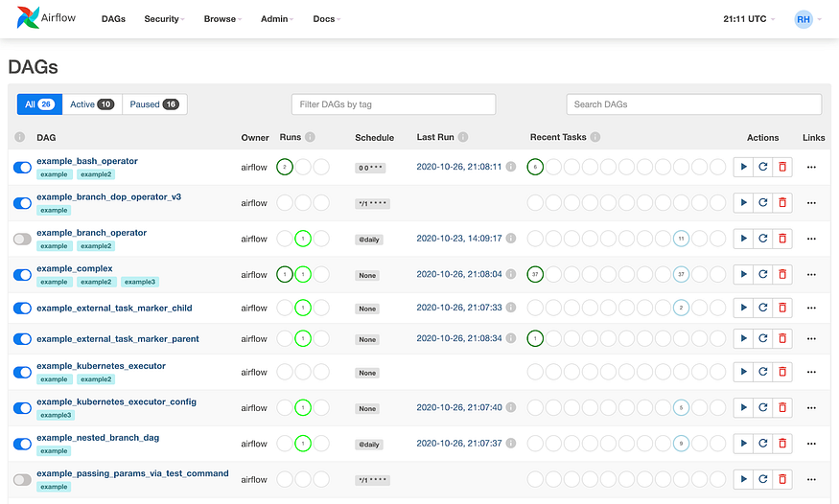This screenshot has height=504, width=839.
Task: Open running runs circle for example_branch_operator
Action: (x=303, y=239)
